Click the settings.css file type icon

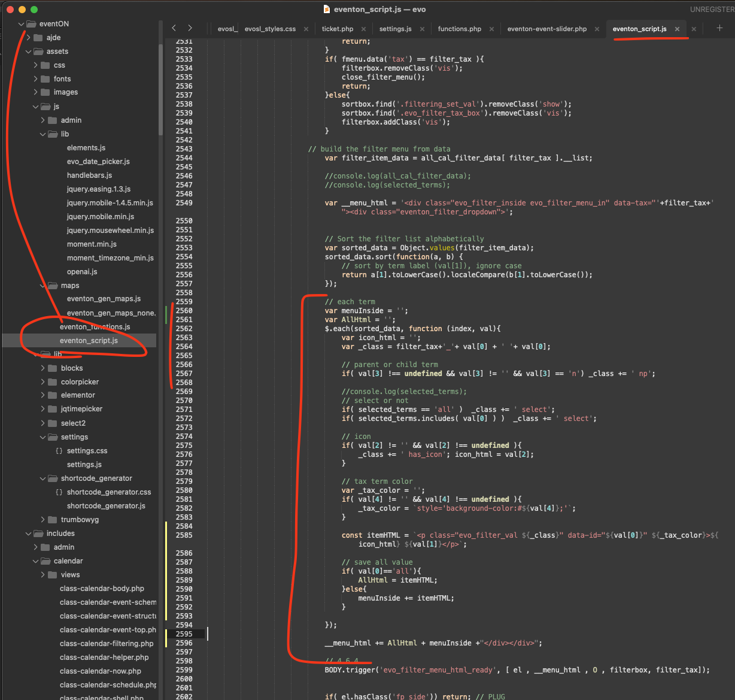[x=59, y=451]
